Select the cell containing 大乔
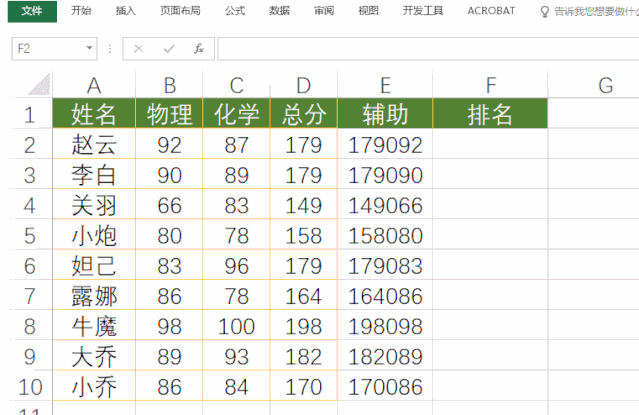Screen dimensions: 639x415 [94, 356]
